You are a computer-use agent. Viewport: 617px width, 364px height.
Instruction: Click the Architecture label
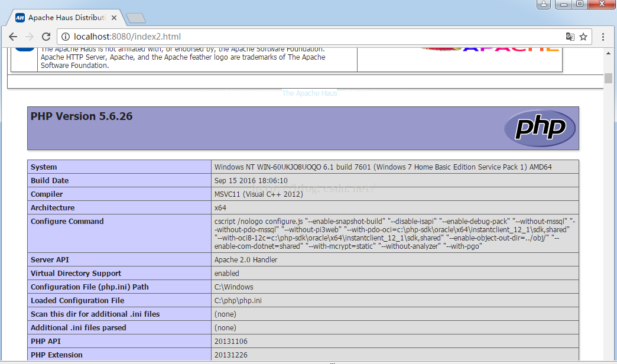click(x=53, y=208)
